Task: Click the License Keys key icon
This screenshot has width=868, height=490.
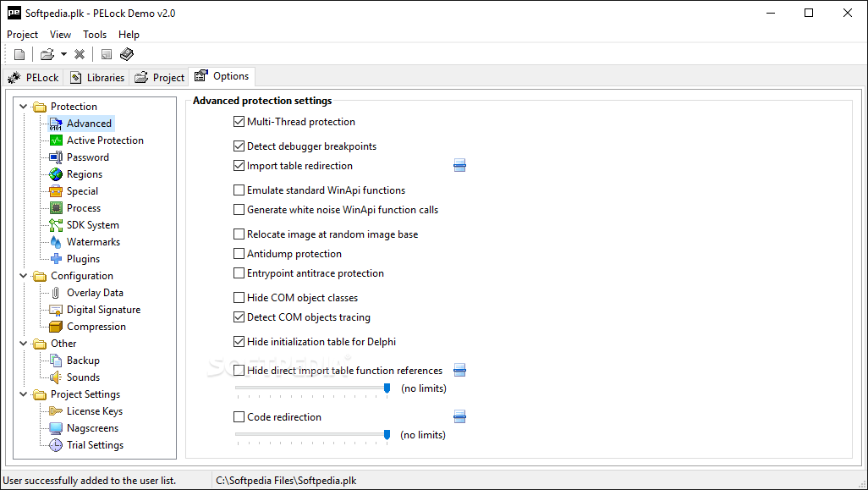Action: point(56,411)
